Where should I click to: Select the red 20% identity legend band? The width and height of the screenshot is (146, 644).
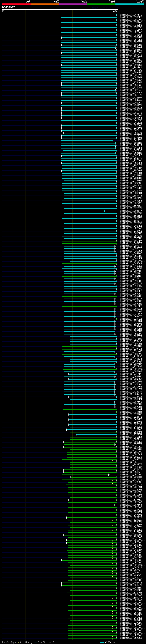tap(16, 4)
